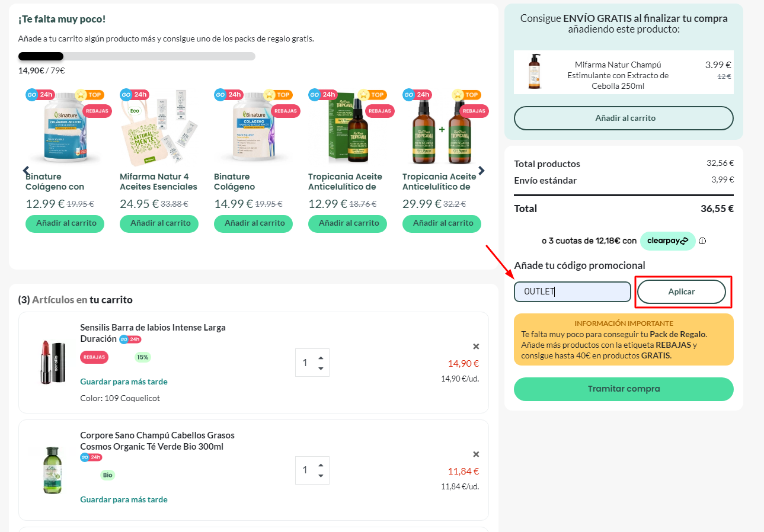View Mifarma Natur tote bag product image
Screen dimensions: 764x532
coord(158,127)
